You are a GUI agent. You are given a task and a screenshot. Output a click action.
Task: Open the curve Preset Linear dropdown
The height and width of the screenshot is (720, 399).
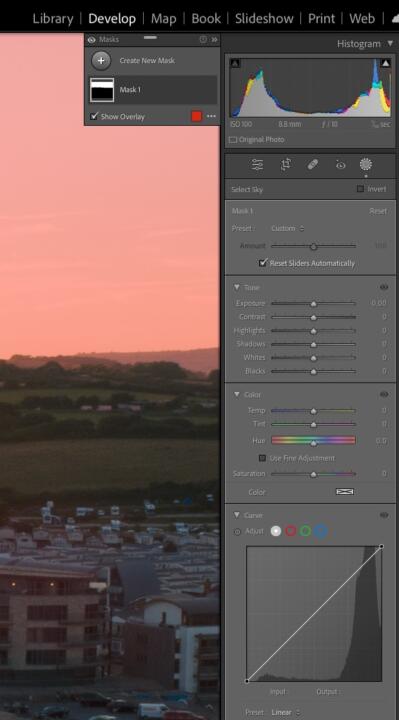[x=285, y=712]
